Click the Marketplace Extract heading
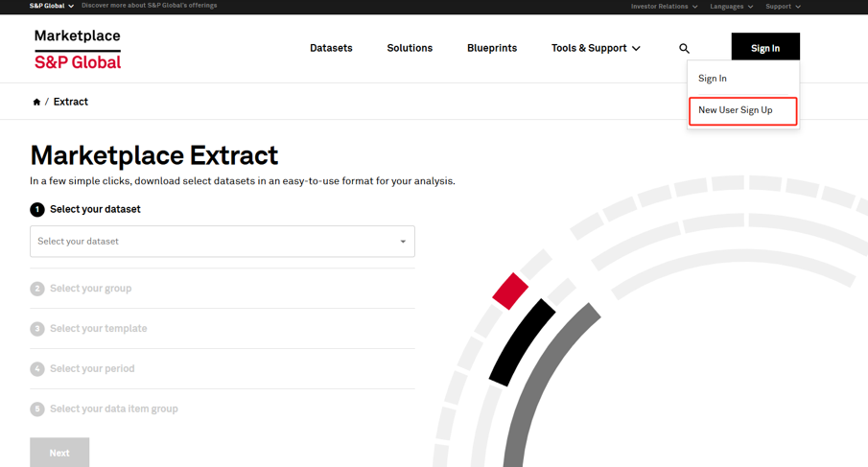Screen dimensions: 868x467 tap(153, 155)
